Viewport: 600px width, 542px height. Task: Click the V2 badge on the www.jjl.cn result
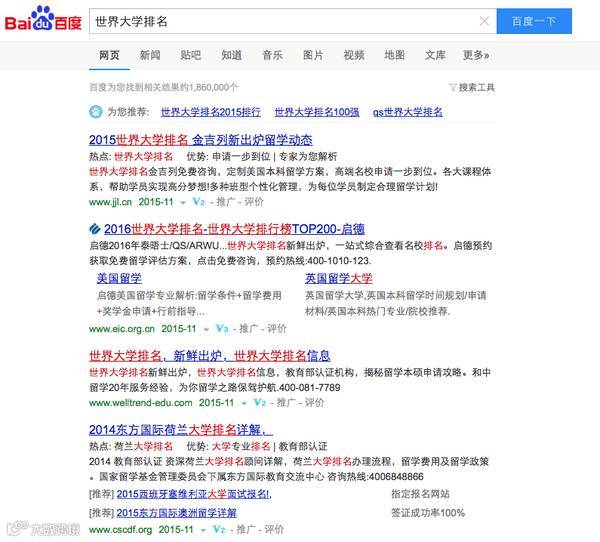(x=199, y=202)
